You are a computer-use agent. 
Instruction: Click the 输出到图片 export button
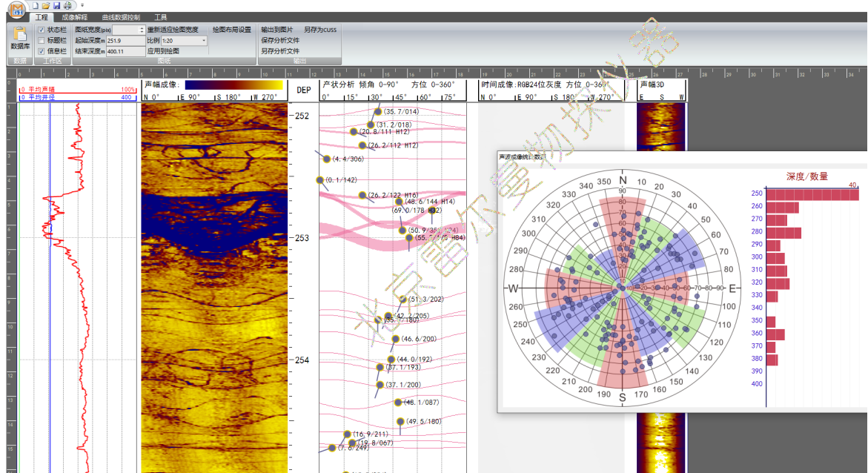[x=276, y=30]
